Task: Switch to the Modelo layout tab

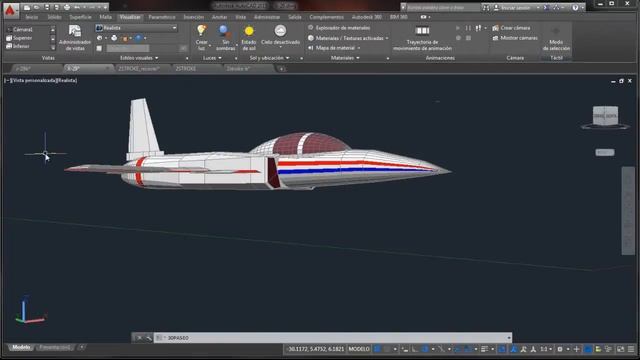Action: click(21, 347)
